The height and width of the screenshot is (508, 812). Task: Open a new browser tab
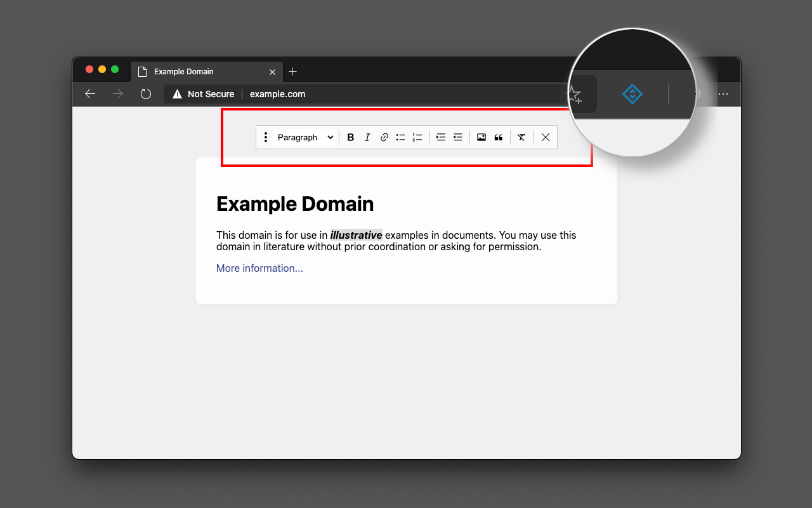pyautogui.click(x=292, y=72)
